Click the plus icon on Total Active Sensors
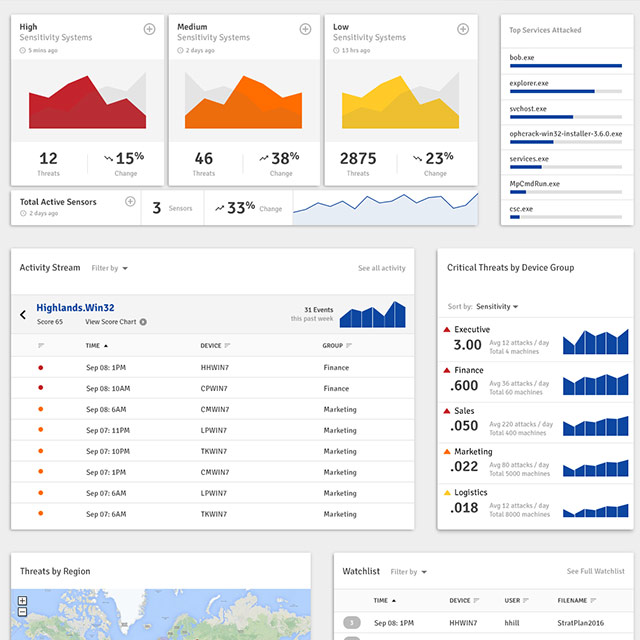Screen dimensions: 640x640 [x=130, y=201]
